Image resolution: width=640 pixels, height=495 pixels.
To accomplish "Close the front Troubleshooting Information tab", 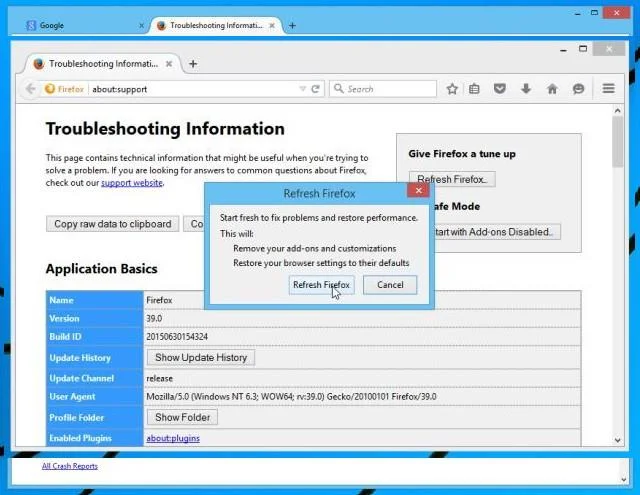I will click(x=169, y=64).
